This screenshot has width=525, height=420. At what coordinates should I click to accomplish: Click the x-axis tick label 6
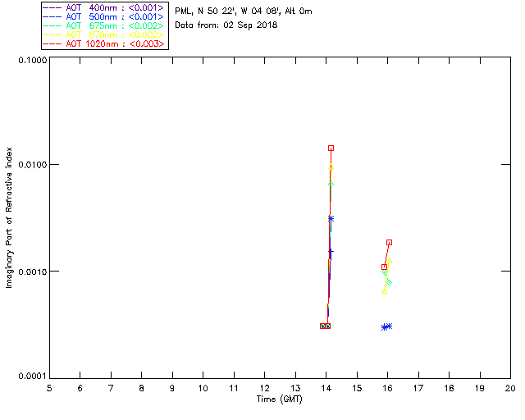80,388
